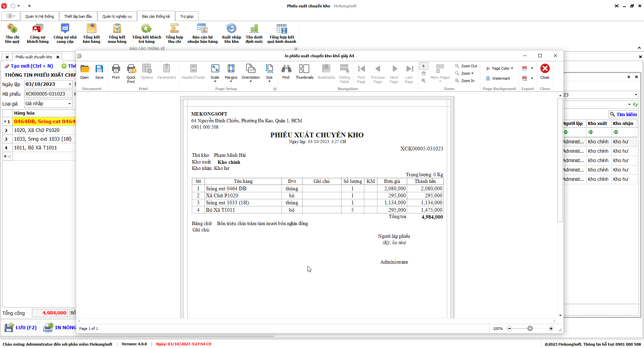Viewport: 644px width, 348px height.
Task: Click the zoom slider handle at 100%
Action: tap(530, 329)
